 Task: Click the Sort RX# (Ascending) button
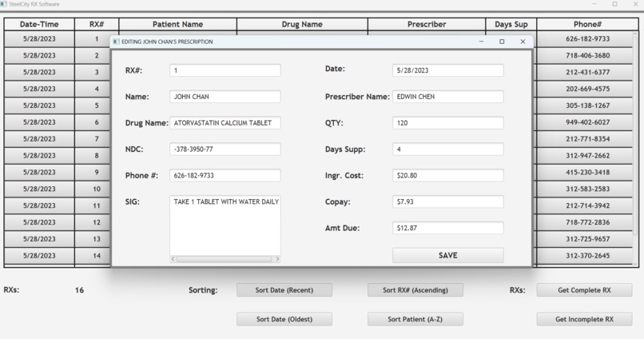pos(415,290)
